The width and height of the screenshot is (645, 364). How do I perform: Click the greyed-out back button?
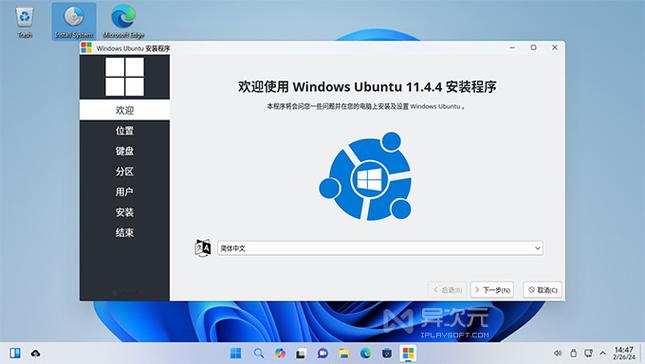[x=448, y=290]
